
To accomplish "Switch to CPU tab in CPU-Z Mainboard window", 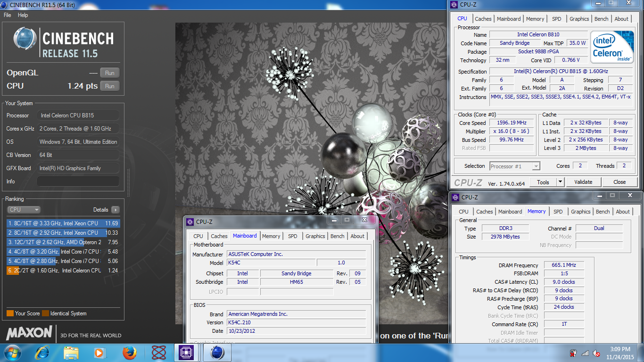I will (198, 236).
